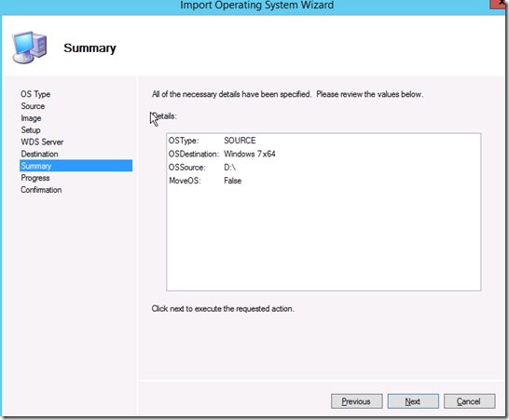509x420 pixels.
Task: Click the Import Operating System Wizard title
Action: point(257,5)
